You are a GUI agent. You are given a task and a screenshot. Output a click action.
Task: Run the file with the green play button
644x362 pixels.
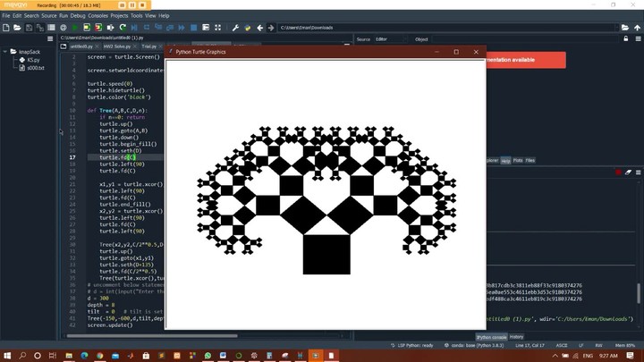[x=75, y=28]
